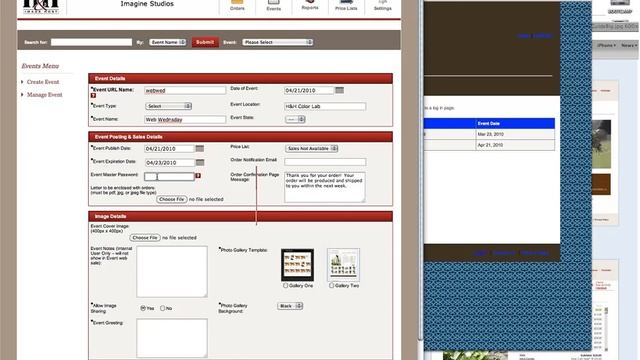Click the Event Posting & Sales Details header
The width and height of the screenshot is (640, 360).
pyautogui.click(x=240, y=137)
